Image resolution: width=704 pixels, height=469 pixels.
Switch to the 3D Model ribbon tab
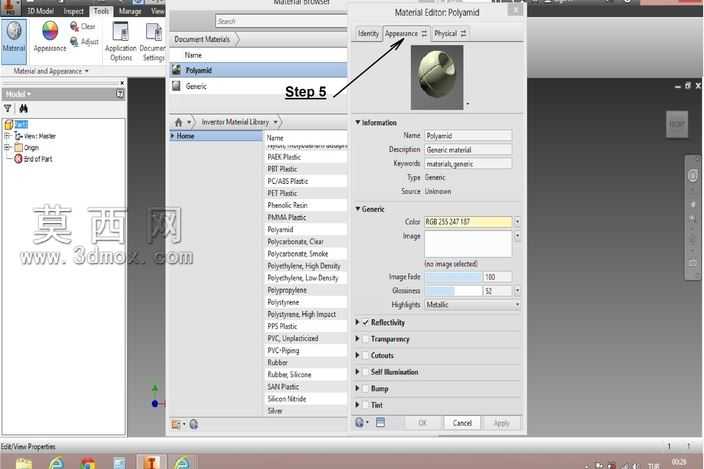40,11
